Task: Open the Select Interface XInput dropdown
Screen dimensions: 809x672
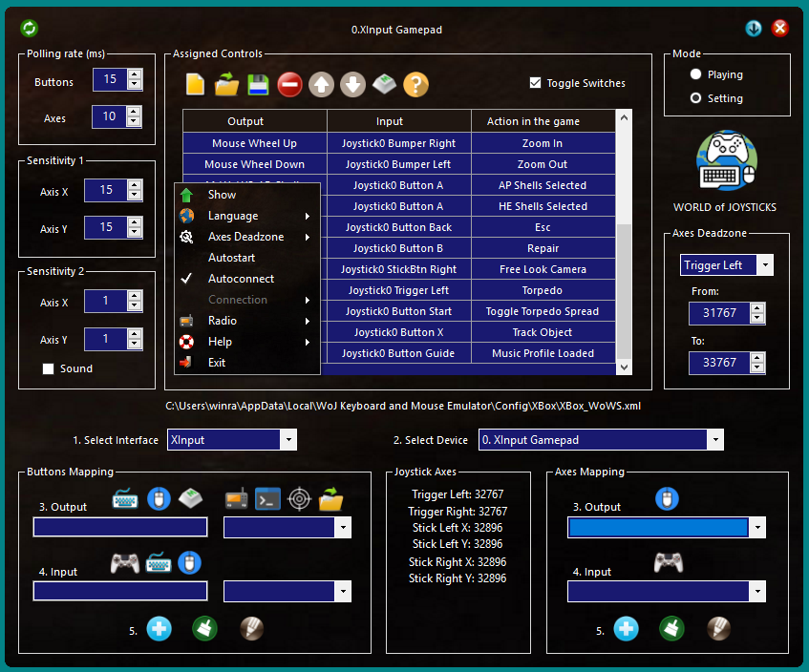Action: point(287,440)
